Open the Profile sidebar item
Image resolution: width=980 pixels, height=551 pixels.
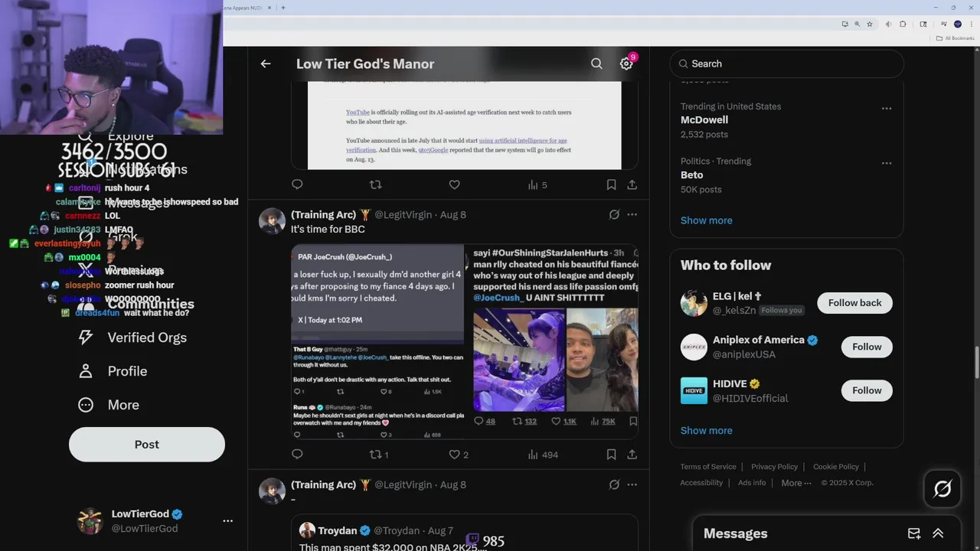point(113,371)
